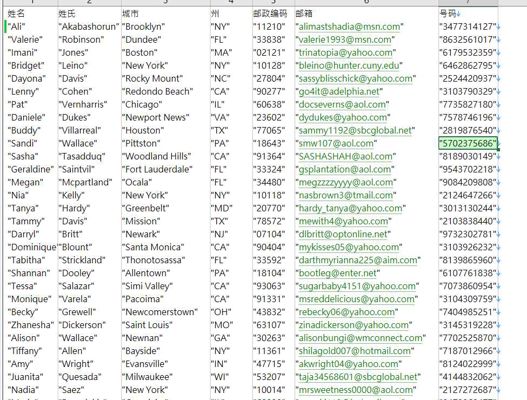
Task: Open the sammy1192@sbcglobal.net link
Action: [x=356, y=130]
